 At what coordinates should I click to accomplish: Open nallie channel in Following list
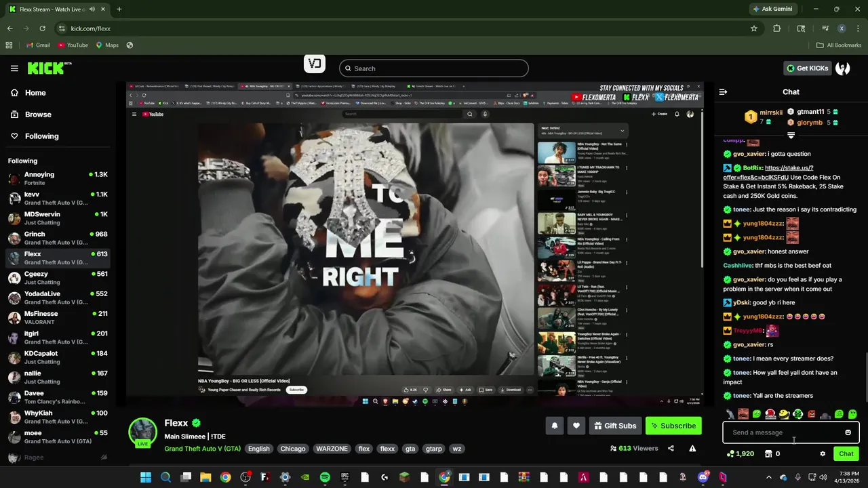[58, 378]
